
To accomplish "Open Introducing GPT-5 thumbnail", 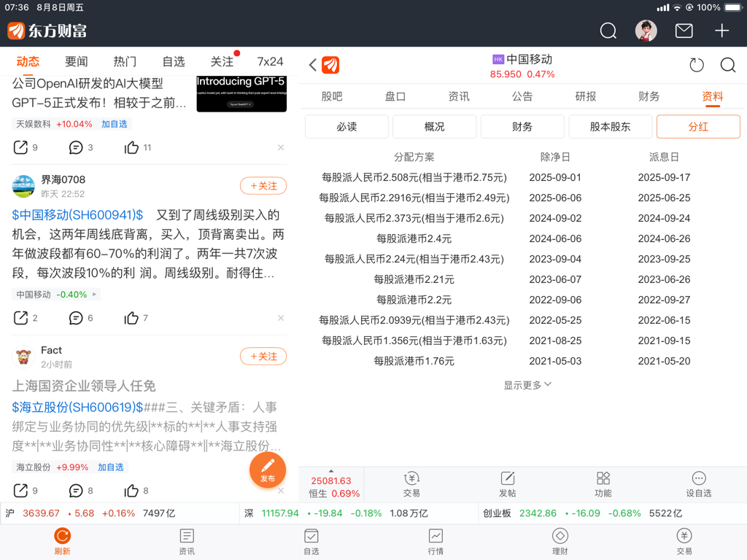I will [x=241, y=94].
